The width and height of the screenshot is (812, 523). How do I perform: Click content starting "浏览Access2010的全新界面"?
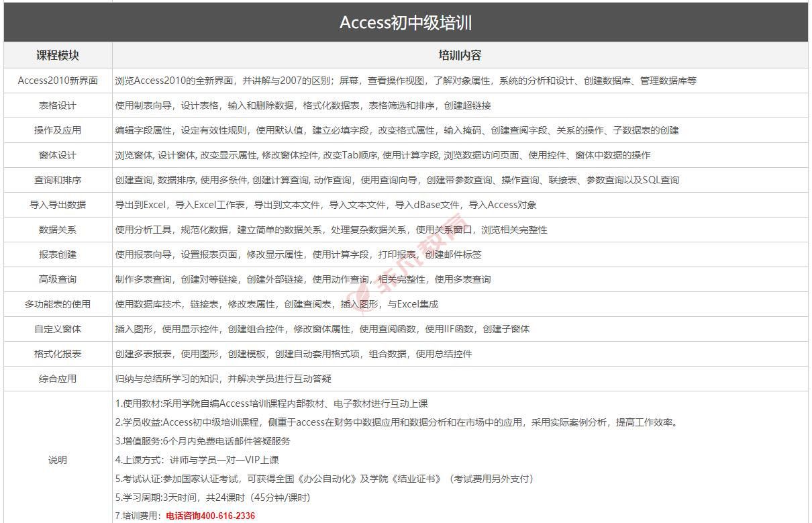coord(405,81)
